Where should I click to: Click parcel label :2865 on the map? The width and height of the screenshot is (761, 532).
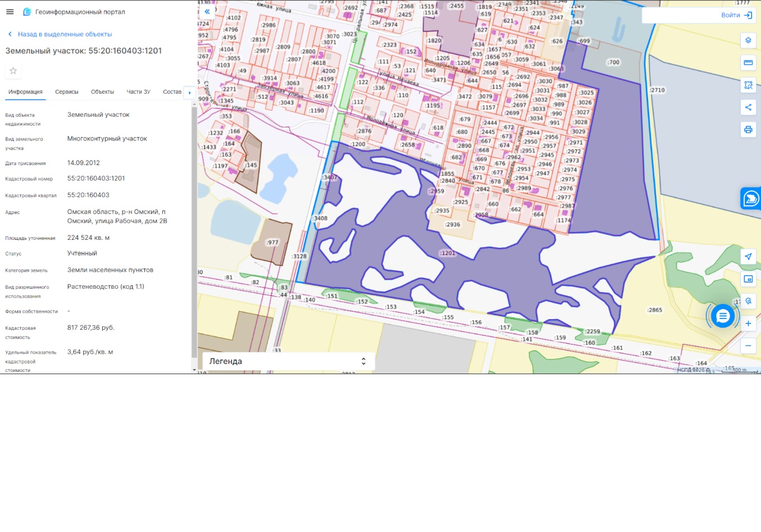point(654,310)
